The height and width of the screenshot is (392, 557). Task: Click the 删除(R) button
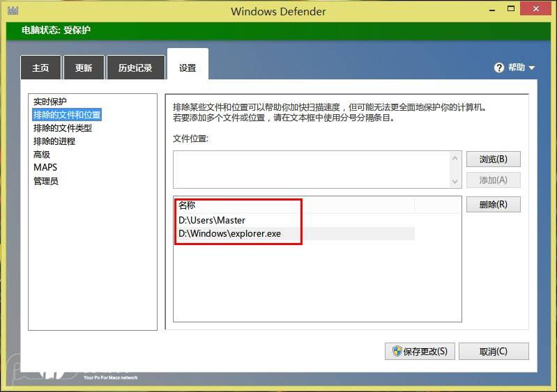tap(494, 204)
